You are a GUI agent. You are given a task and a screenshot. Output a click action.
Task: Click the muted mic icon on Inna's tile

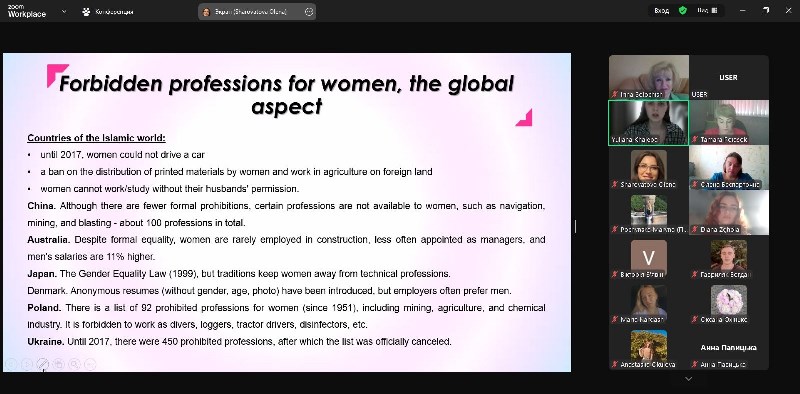coord(615,94)
